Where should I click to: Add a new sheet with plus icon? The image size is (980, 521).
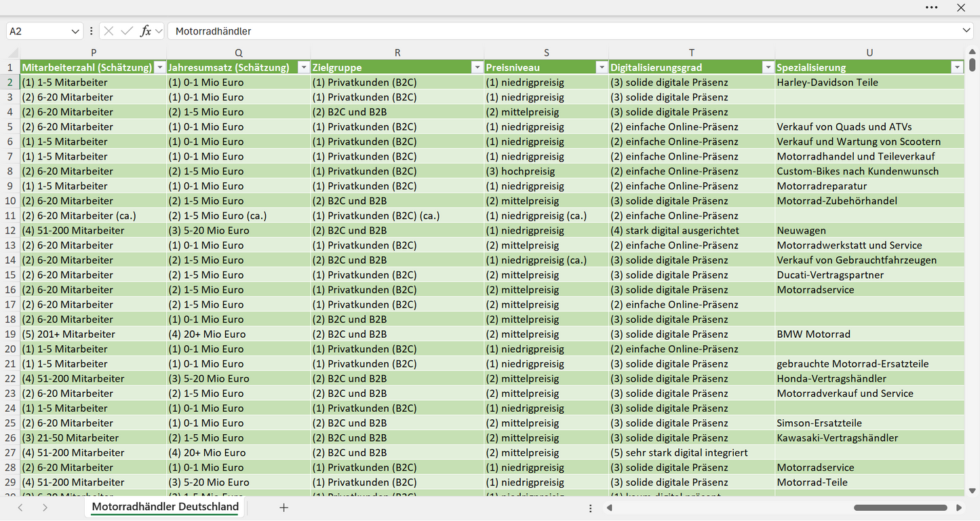point(283,507)
